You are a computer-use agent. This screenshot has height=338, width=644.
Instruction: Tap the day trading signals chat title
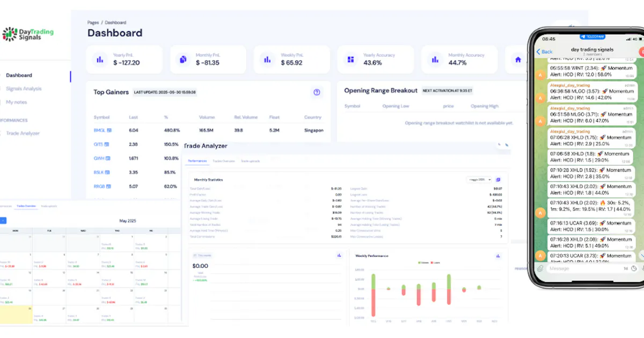592,49
